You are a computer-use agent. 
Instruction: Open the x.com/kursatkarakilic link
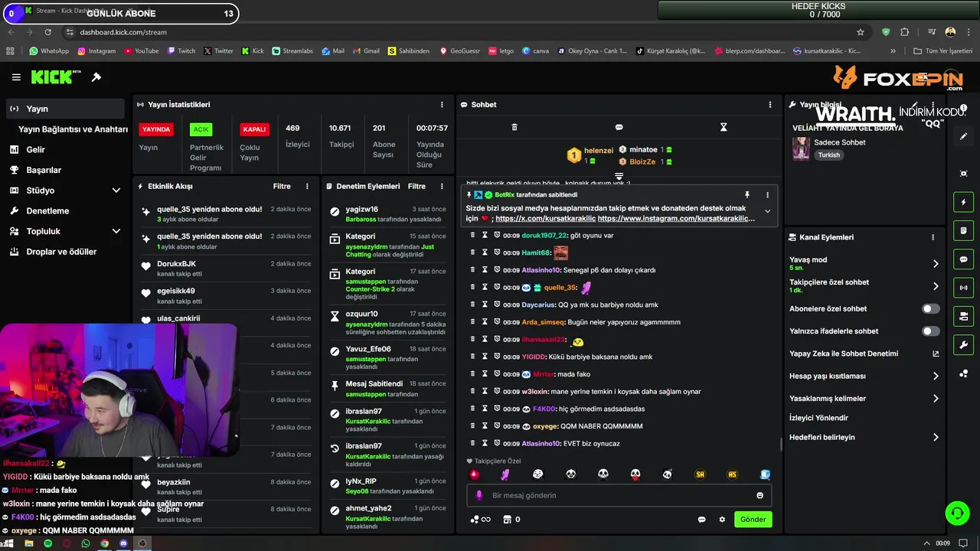click(544, 218)
